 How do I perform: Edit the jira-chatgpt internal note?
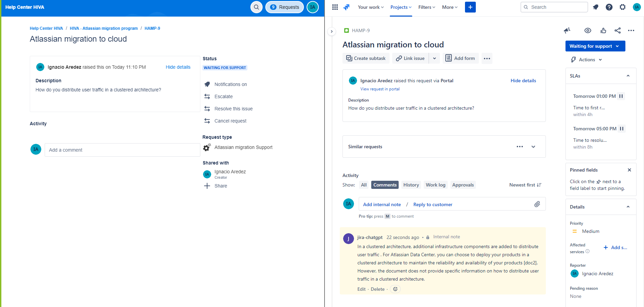tap(361, 289)
